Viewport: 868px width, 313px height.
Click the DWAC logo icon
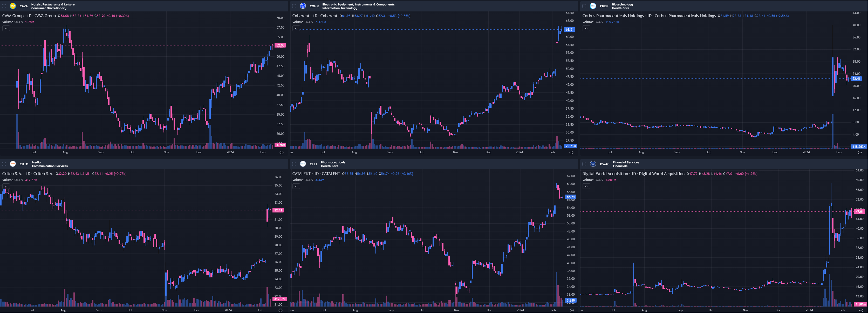[593, 164]
